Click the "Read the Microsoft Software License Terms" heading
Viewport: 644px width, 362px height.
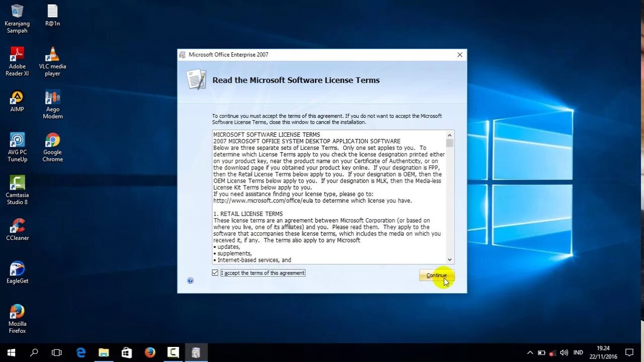click(296, 80)
